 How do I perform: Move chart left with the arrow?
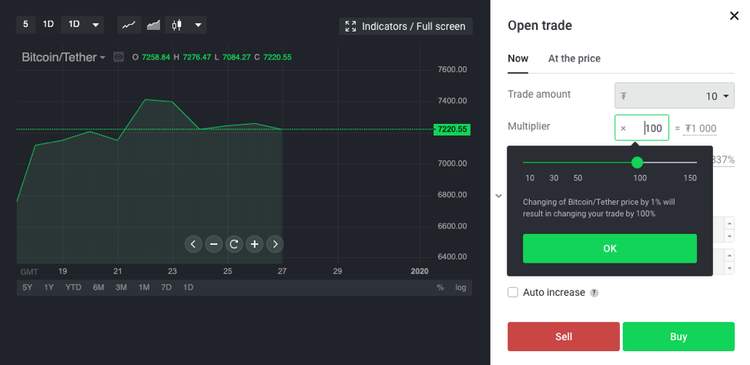193,244
